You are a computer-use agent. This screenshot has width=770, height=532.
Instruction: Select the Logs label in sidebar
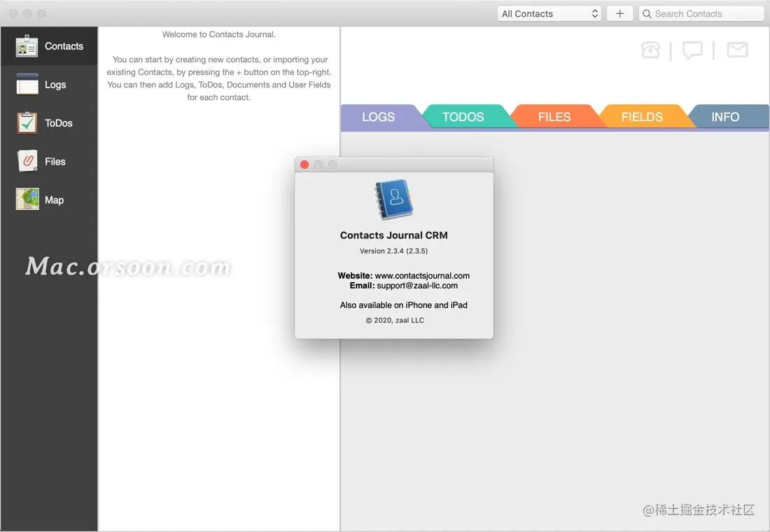[55, 85]
